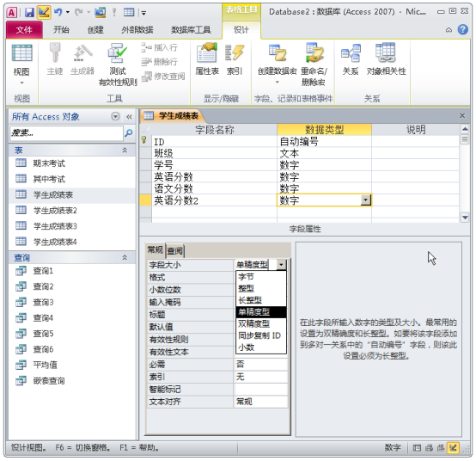Click the 主键 primary key icon
The height and width of the screenshot is (461, 476).
(55, 59)
